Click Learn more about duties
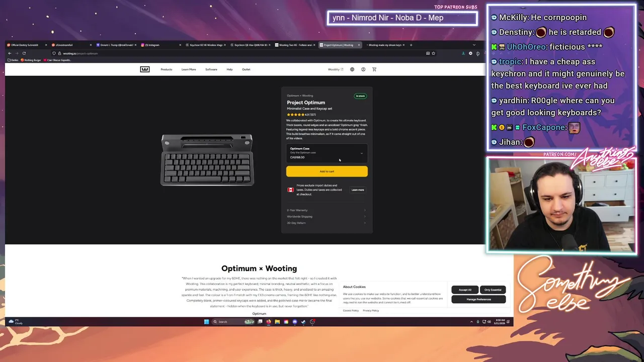644x362 pixels. tap(358, 190)
